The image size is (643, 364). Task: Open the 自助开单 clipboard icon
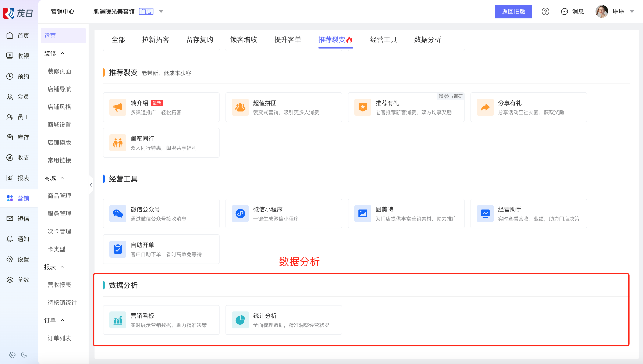118,249
